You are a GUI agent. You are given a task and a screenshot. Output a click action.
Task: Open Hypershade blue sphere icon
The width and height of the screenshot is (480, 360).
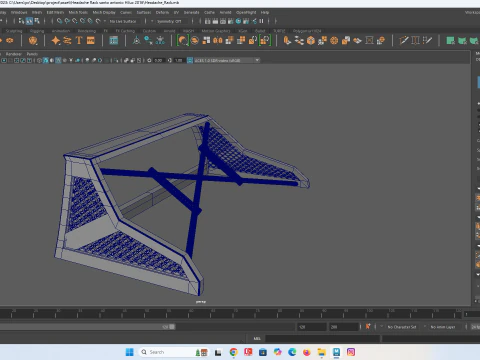click(x=238, y=21)
